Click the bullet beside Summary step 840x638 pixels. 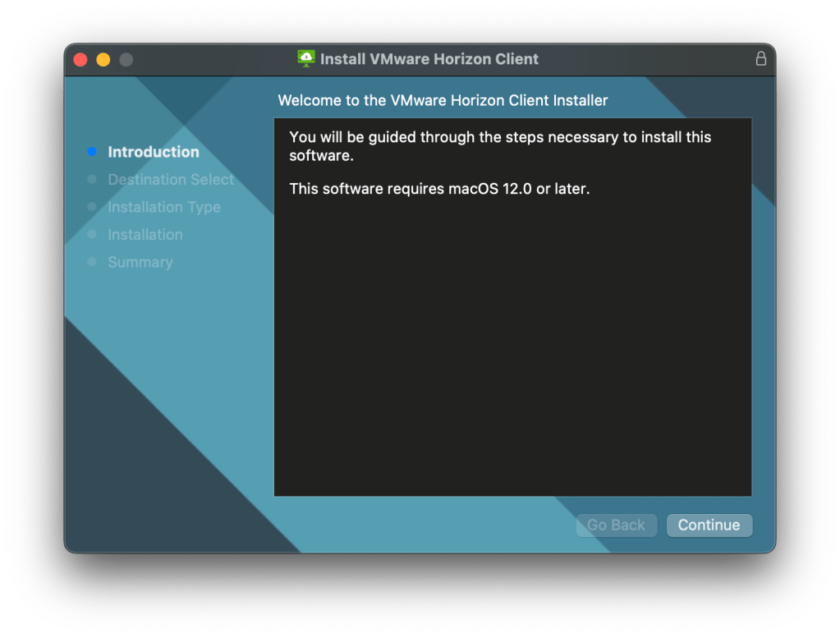pos(92,262)
